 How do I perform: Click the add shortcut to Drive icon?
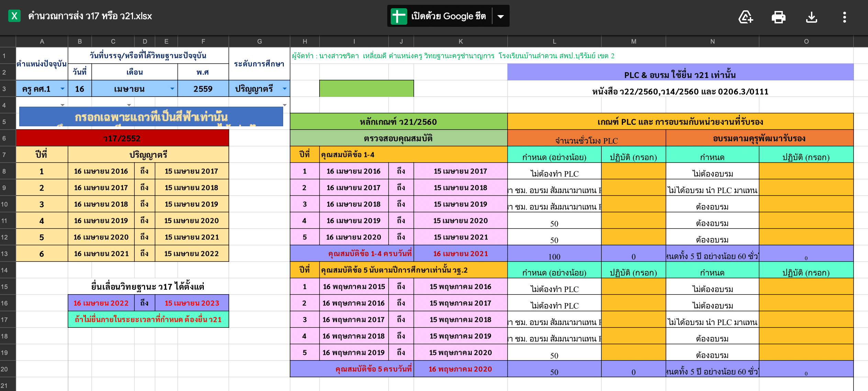pyautogui.click(x=746, y=17)
